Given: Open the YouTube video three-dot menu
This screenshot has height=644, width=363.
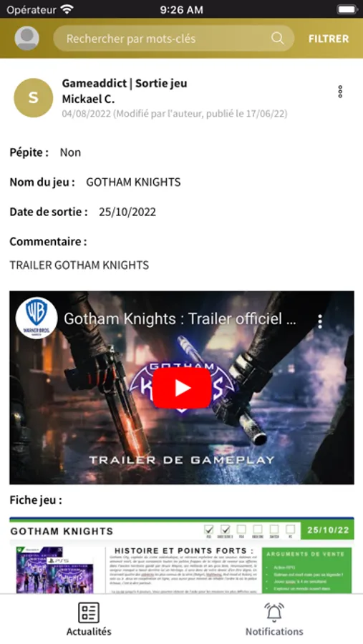Looking at the screenshot, I should [x=320, y=321].
